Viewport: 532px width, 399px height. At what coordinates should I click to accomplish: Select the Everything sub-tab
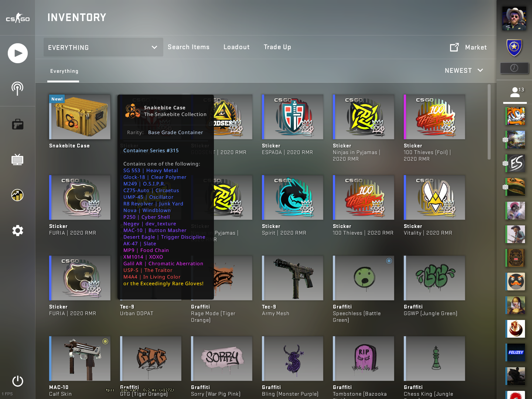(64, 71)
